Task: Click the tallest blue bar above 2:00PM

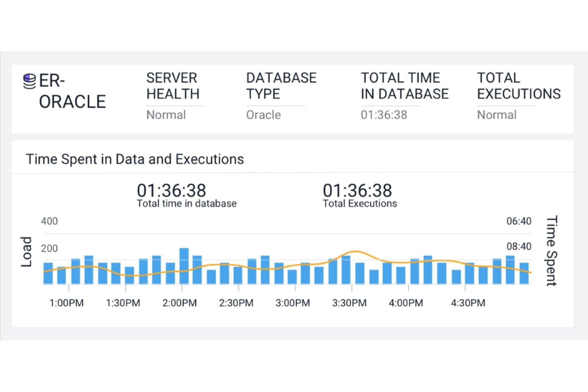Action: [184, 266]
